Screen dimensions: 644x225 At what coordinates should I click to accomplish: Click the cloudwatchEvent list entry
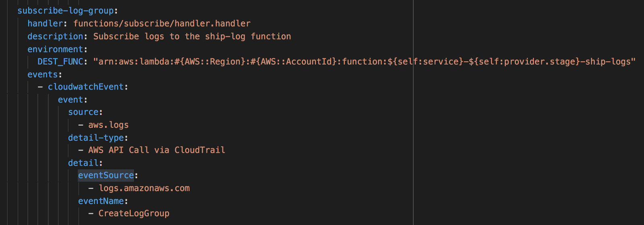click(85, 87)
